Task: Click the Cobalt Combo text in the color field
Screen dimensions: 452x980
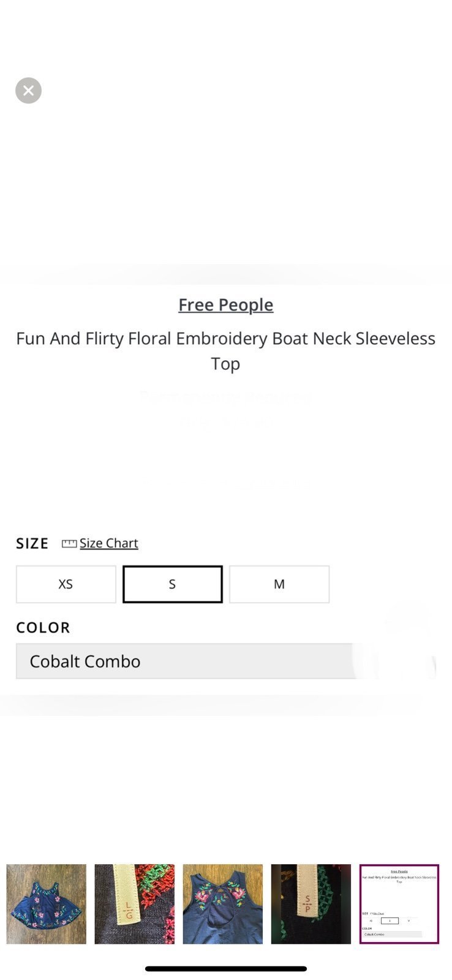Action: pos(85,661)
